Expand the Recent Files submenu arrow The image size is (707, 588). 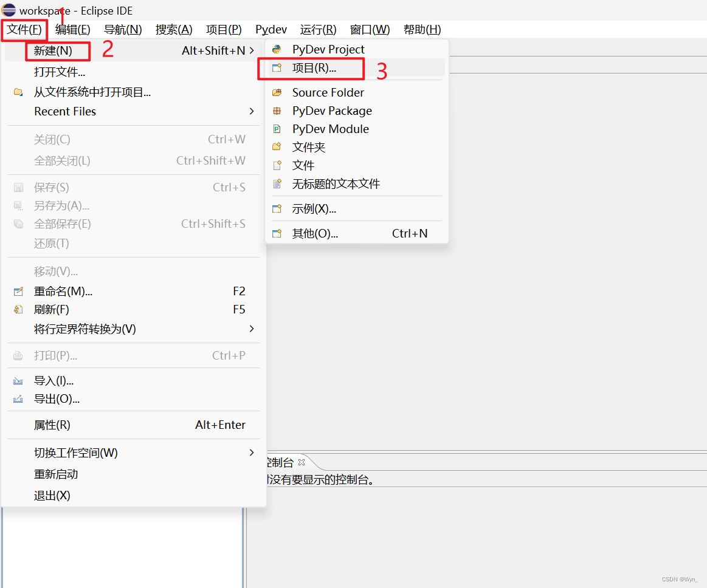point(252,111)
